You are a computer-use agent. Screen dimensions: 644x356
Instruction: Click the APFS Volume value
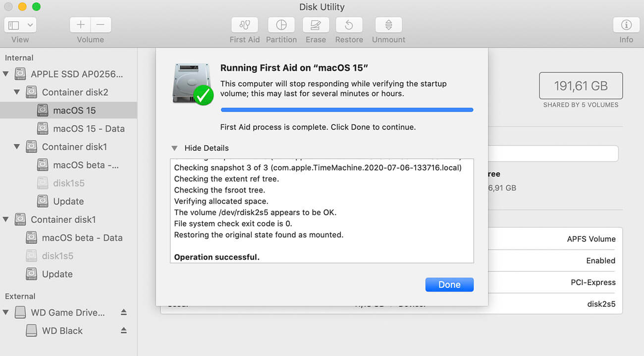[x=591, y=239]
